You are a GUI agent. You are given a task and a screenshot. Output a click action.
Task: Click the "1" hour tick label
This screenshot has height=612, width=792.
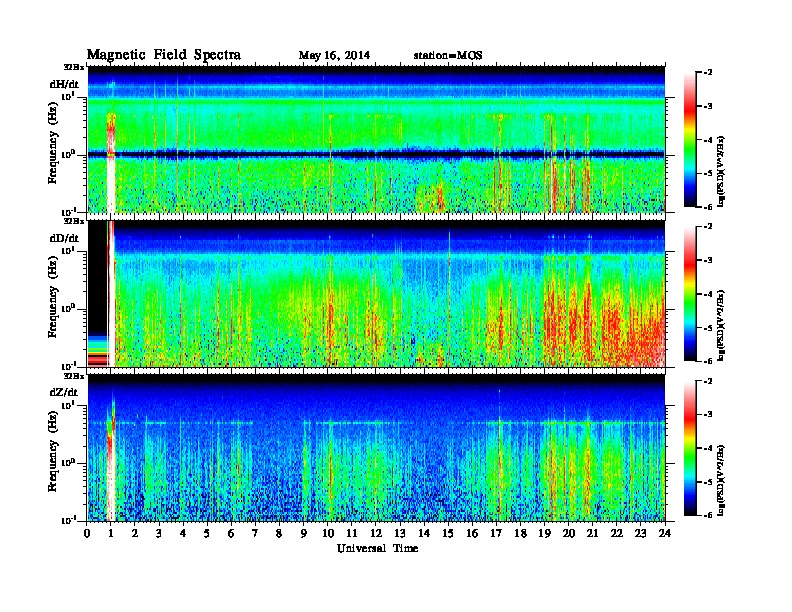coord(111,533)
